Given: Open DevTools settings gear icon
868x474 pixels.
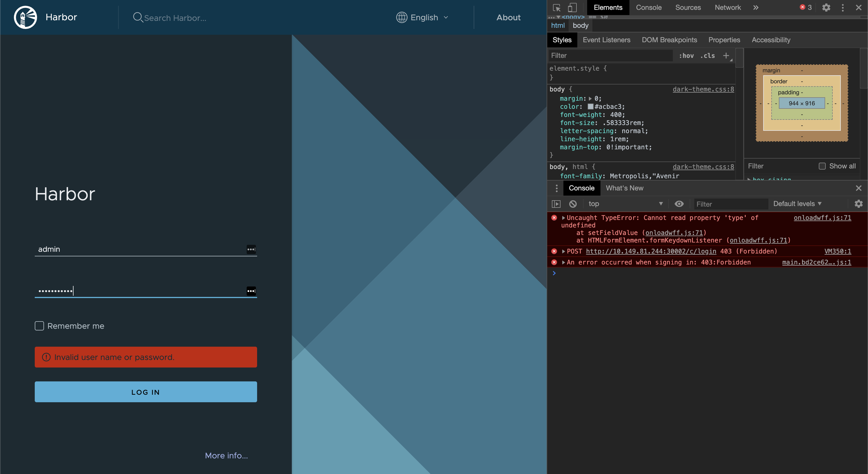Looking at the screenshot, I should pos(826,8).
